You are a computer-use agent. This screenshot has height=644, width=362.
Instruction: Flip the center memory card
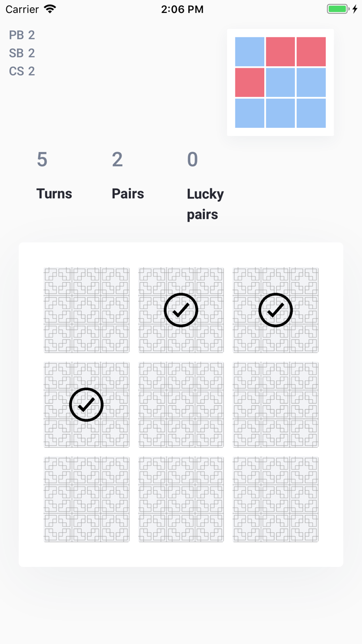[x=181, y=405]
